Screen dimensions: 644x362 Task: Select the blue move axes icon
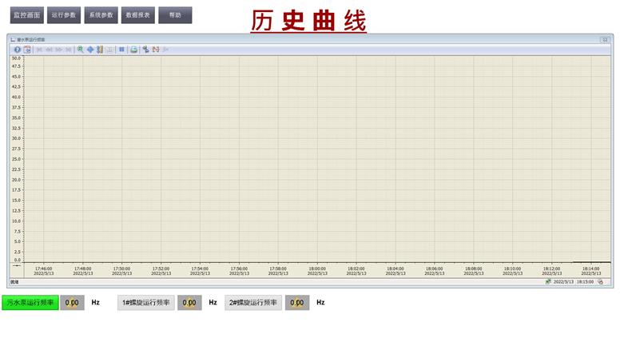tap(90, 50)
